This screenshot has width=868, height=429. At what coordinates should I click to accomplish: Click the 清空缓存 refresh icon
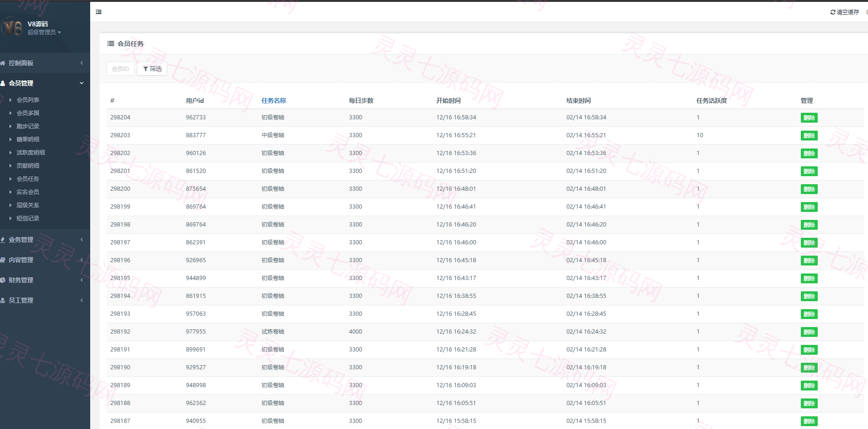pos(833,12)
